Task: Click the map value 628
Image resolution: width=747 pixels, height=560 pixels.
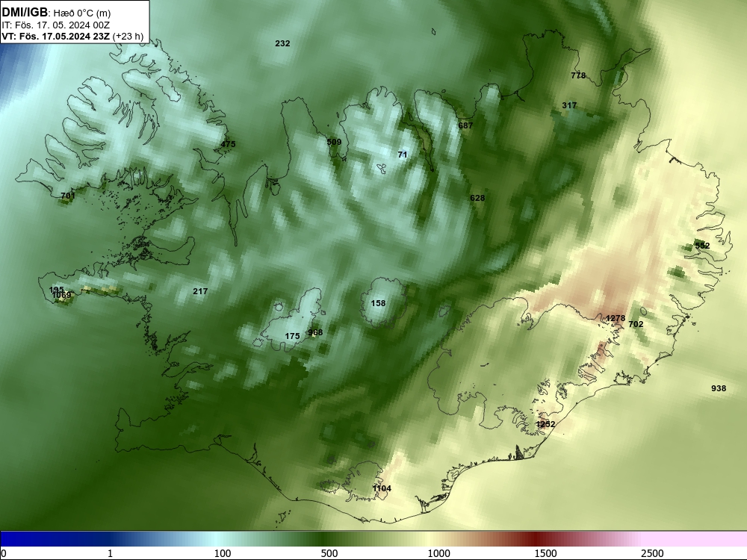Action: [x=477, y=198]
